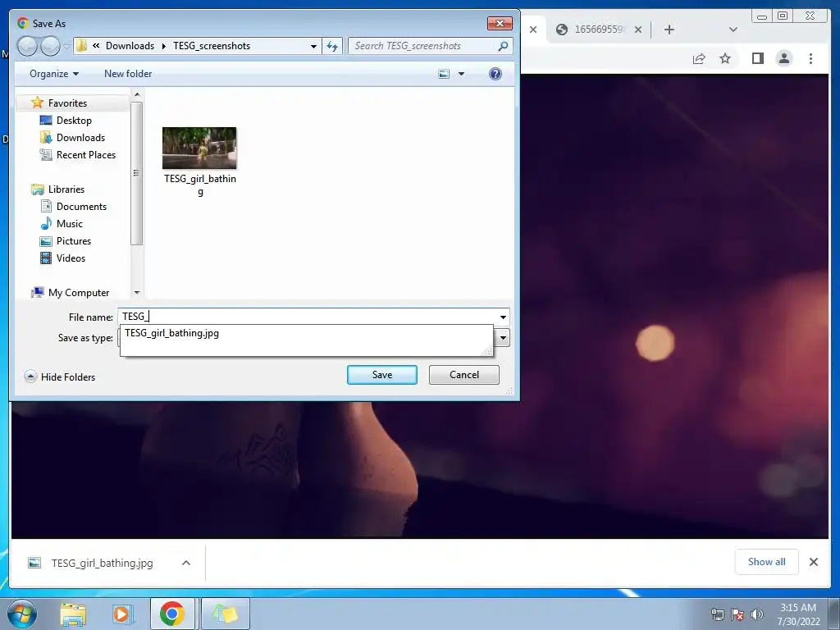Select Favorites in navigation pane
This screenshot has height=630, width=840.
[x=67, y=103]
